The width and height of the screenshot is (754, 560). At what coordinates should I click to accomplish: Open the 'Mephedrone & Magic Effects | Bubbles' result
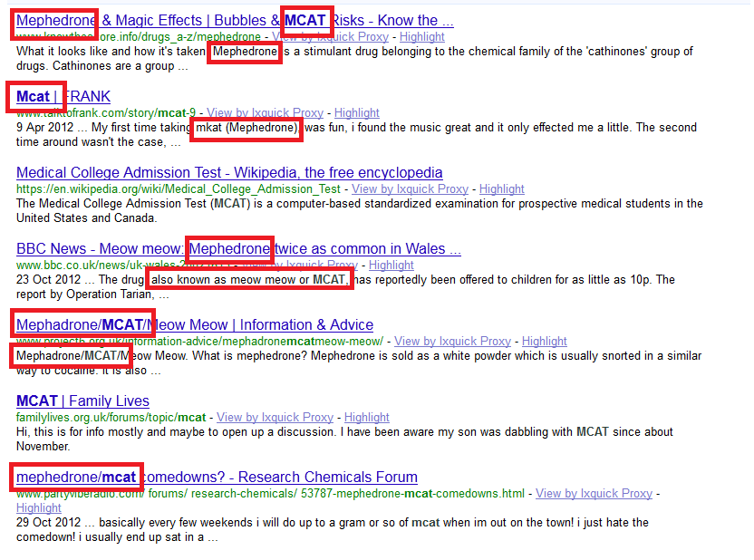(235, 20)
